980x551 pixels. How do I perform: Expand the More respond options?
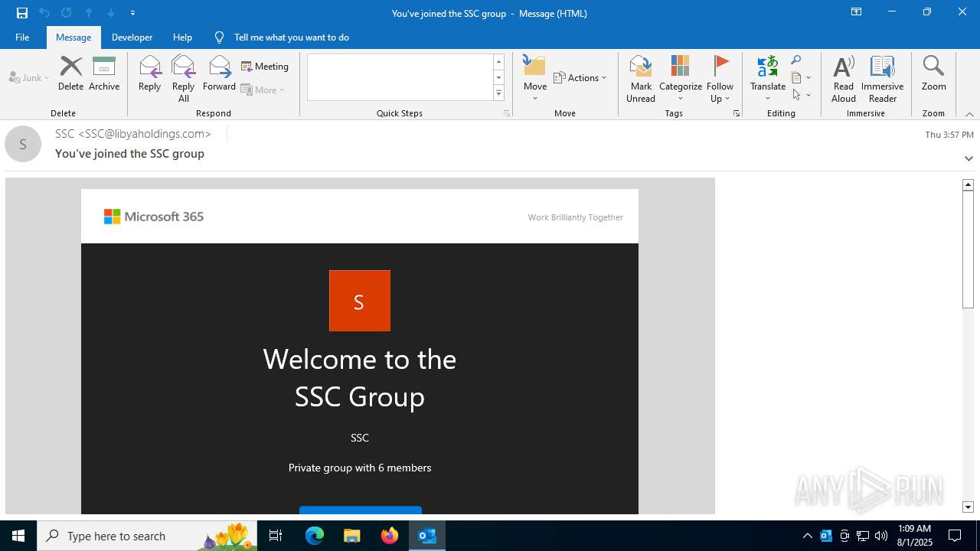click(x=263, y=90)
